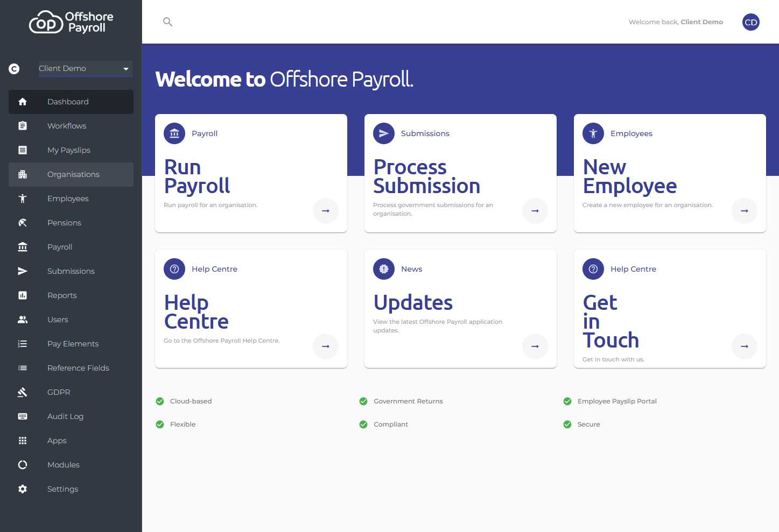Click the Help Centre card arrow button
The height and width of the screenshot is (532, 779).
[x=326, y=346]
